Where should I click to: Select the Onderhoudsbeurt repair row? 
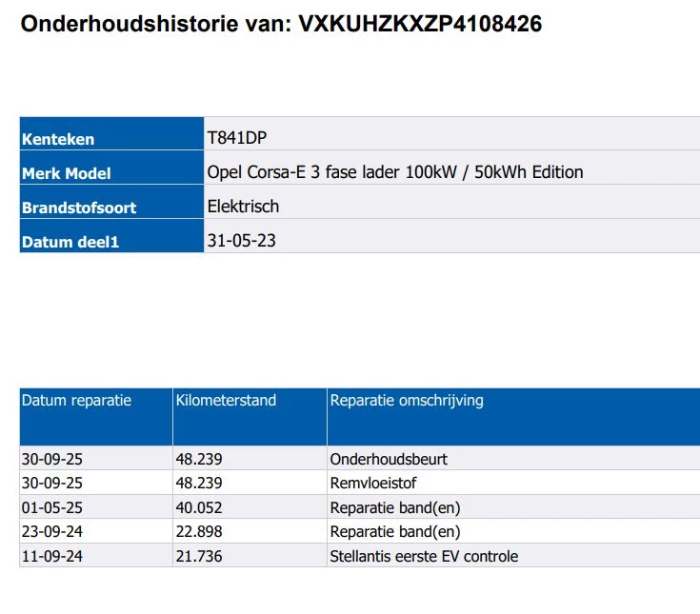[x=360, y=459]
